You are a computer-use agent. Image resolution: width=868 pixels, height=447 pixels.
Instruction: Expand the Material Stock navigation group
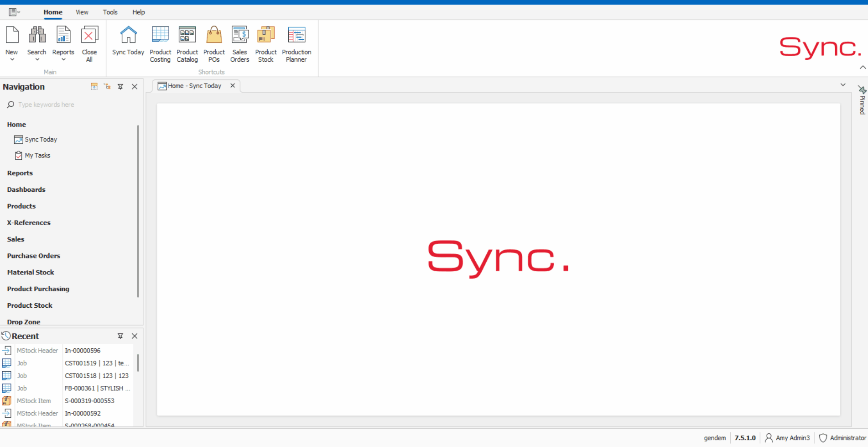click(31, 273)
